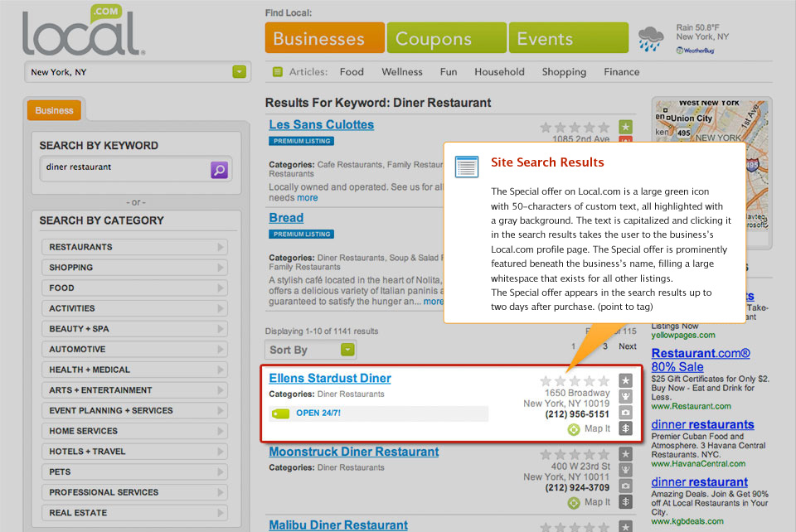Expand the Health + Medical category

coord(134,370)
